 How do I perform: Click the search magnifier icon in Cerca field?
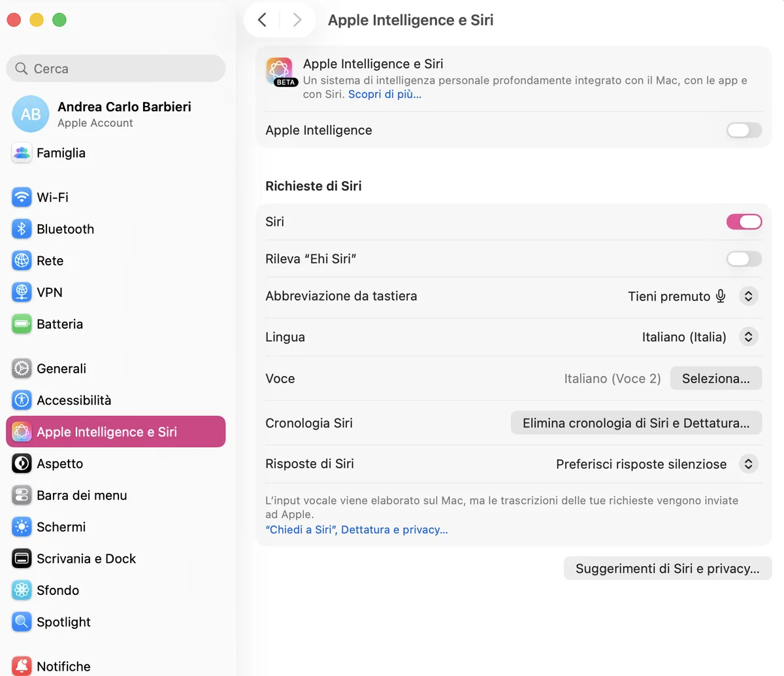(x=22, y=69)
